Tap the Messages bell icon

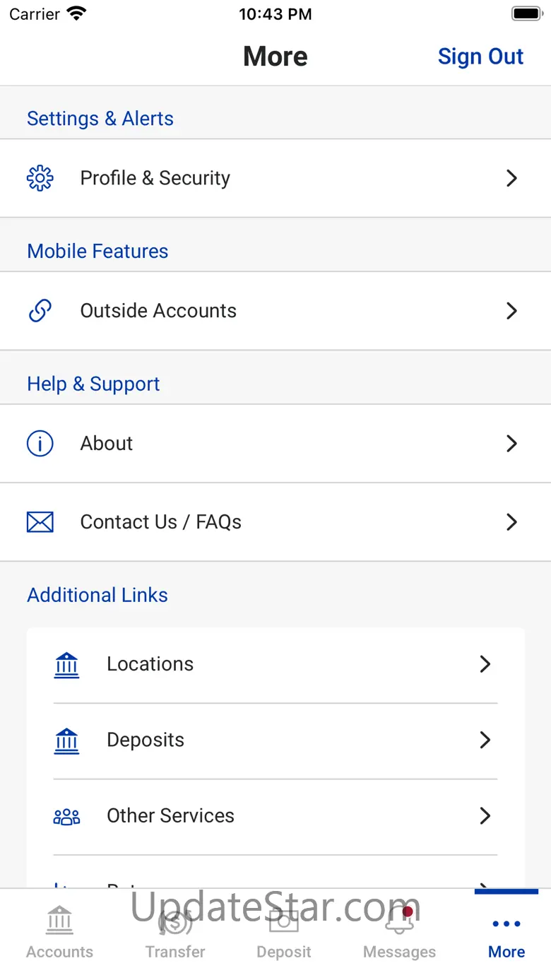(x=399, y=921)
